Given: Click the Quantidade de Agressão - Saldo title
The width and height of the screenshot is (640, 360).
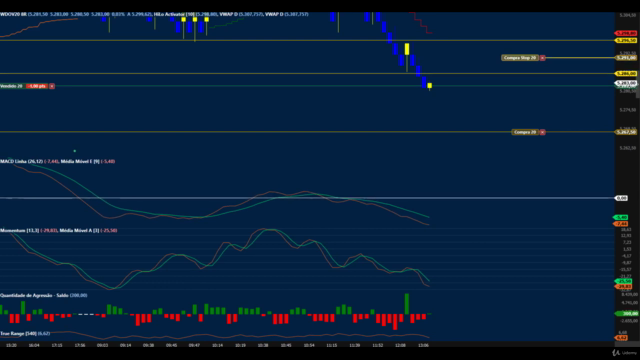Looking at the screenshot, I should (x=34, y=296).
